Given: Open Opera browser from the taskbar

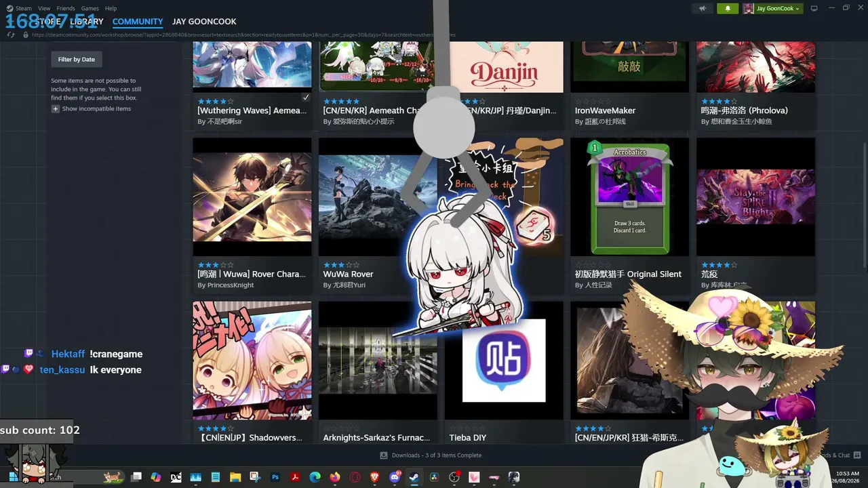Looking at the screenshot, I should click(x=355, y=477).
